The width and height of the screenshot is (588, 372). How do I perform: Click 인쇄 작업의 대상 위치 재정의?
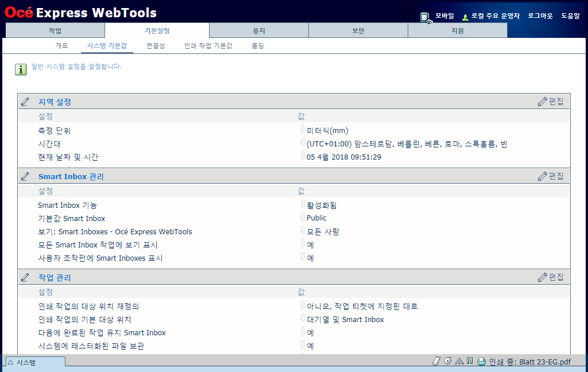click(x=88, y=307)
